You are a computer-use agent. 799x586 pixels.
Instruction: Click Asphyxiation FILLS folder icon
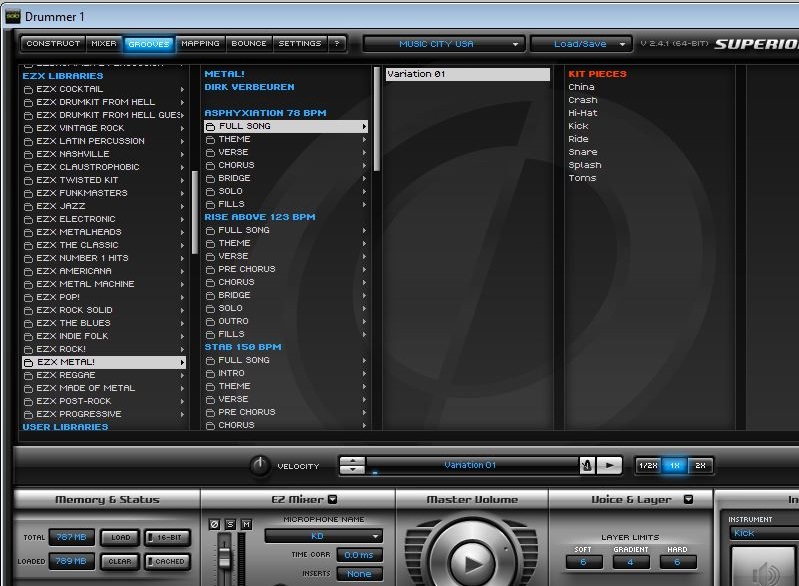coord(210,204)
